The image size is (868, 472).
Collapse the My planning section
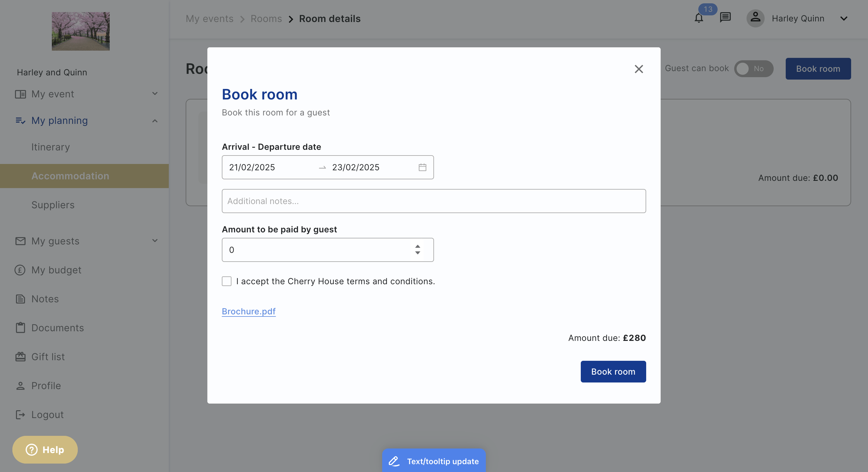tap(155, 121)
